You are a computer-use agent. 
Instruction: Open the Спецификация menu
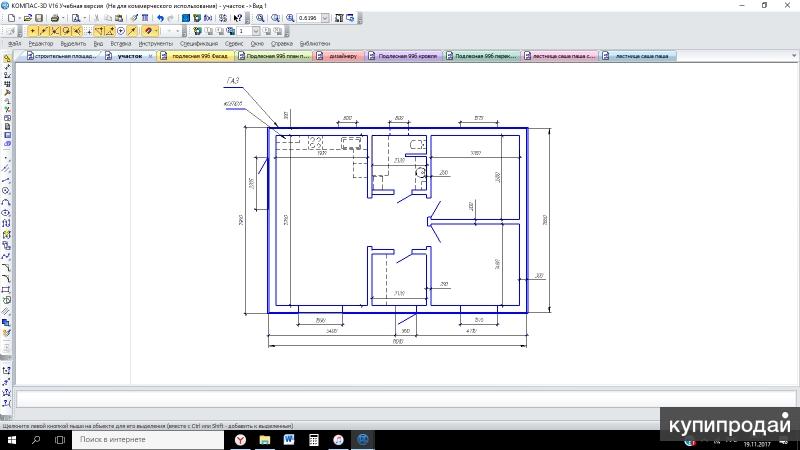tap(199, 44)
